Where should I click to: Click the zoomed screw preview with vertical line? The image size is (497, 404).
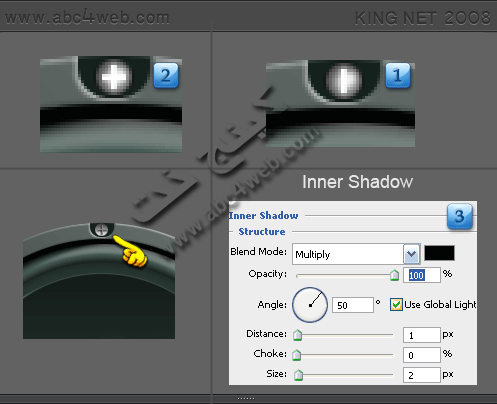(340, 104)
